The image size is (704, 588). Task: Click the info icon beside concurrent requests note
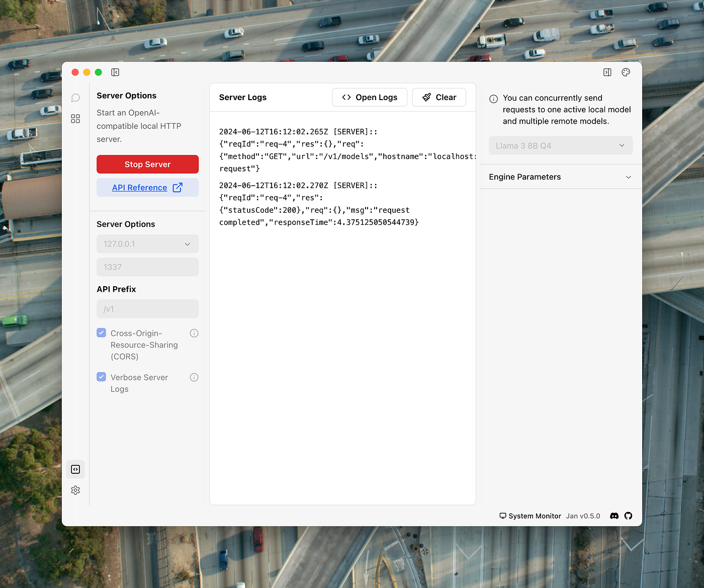coord(494,99)
